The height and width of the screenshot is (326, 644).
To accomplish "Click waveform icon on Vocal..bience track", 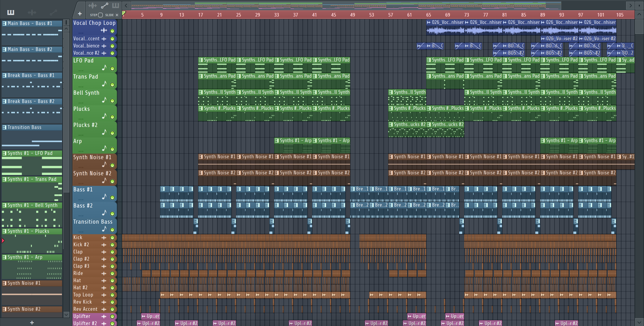I will tap(104, 46).
